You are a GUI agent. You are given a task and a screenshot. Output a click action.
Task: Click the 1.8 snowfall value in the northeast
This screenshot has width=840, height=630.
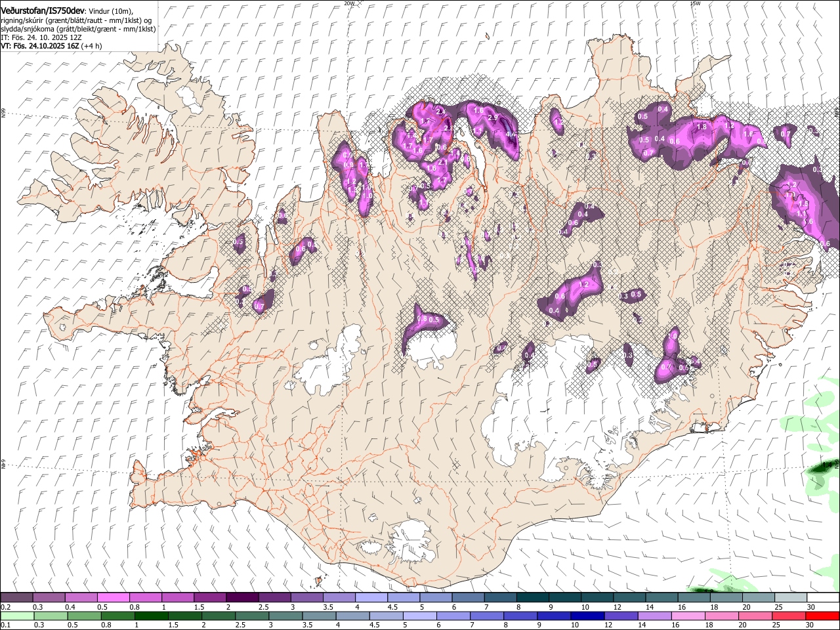[x=702, y=127]
